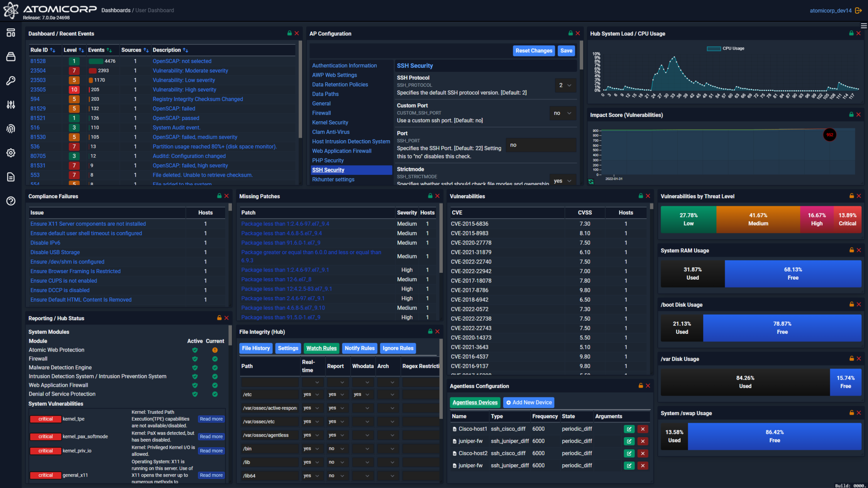868x488 pixels.
Task: Open the settings gear icon in the sidebar
Action: point(11,153)
